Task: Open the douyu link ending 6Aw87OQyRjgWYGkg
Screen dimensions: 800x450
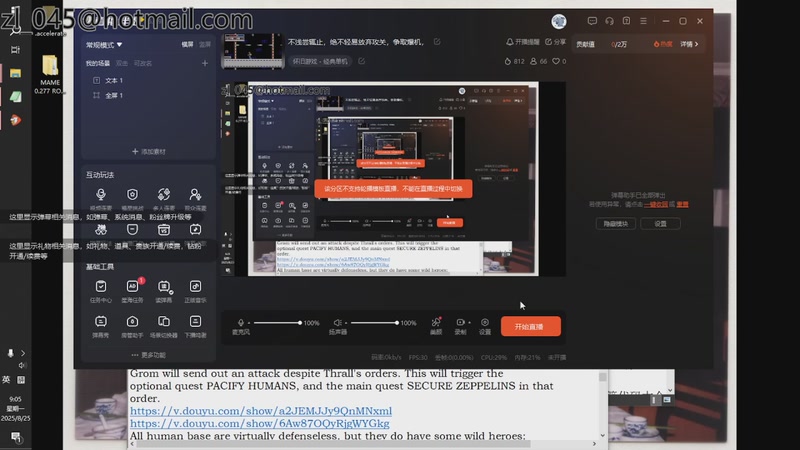Action: tap(260, 423)
